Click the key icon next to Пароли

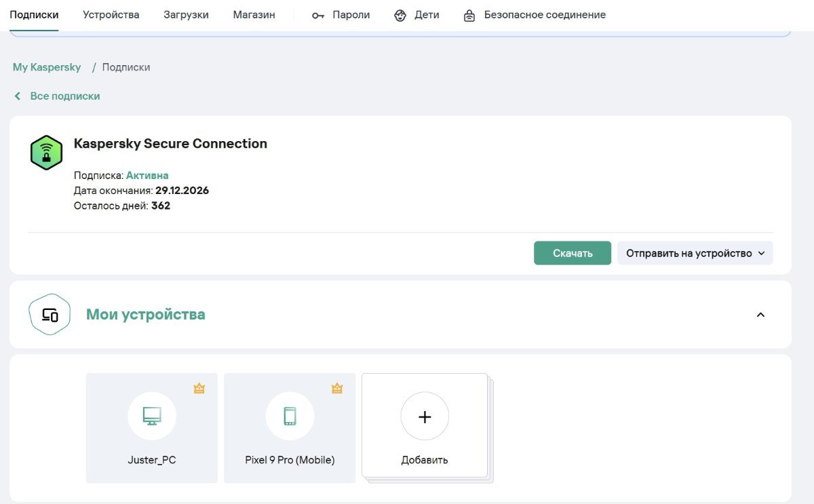coord(318,15)
